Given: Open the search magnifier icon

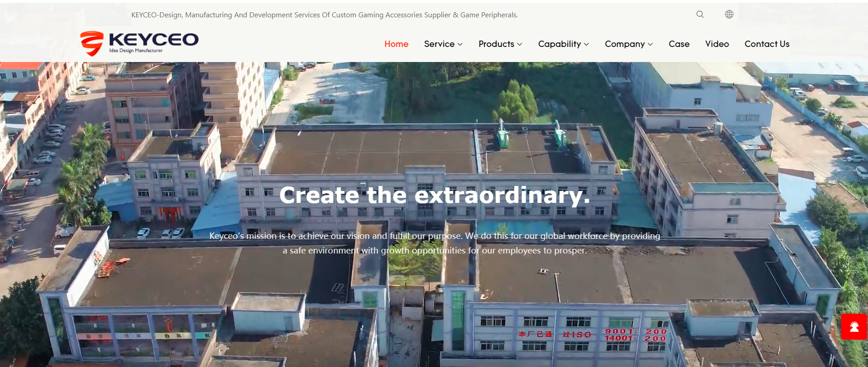Looking at the screenshot, I should click(x=700, y=14).
